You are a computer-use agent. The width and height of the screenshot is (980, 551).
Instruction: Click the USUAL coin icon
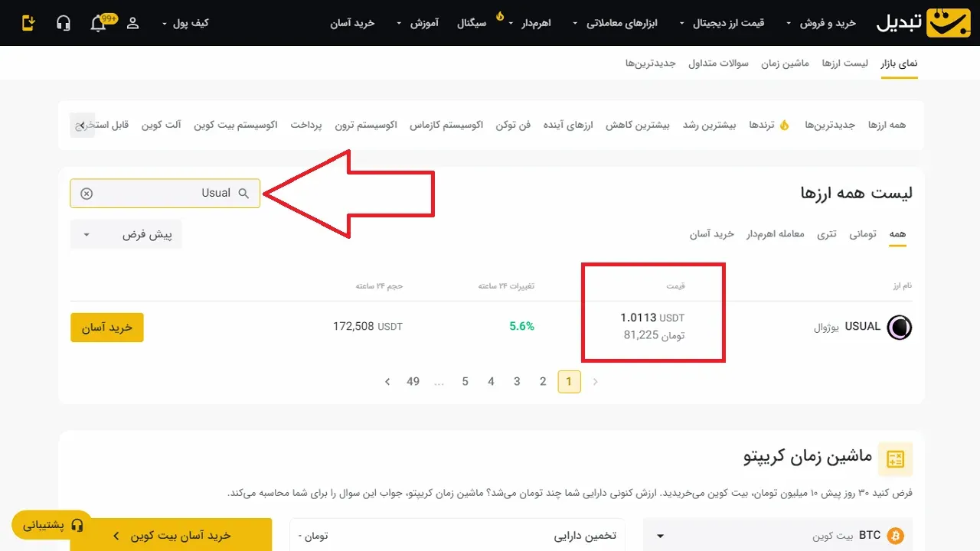[900, 328]
